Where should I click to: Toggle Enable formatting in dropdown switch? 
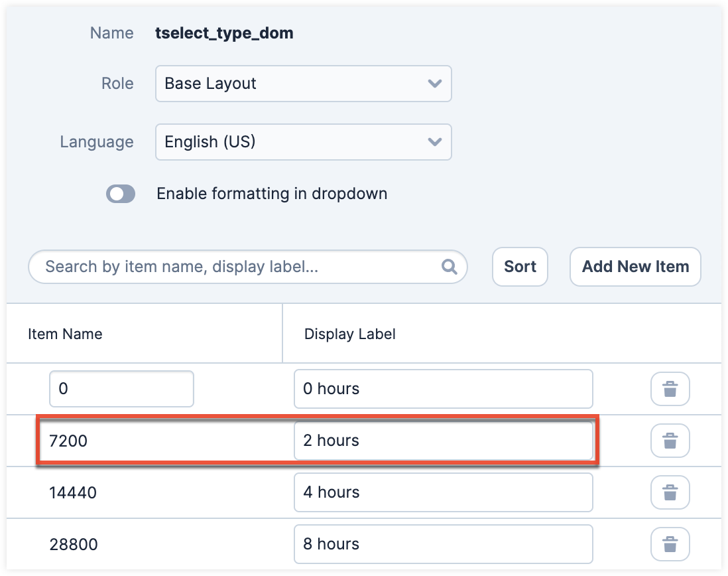(x=121, y=194)
